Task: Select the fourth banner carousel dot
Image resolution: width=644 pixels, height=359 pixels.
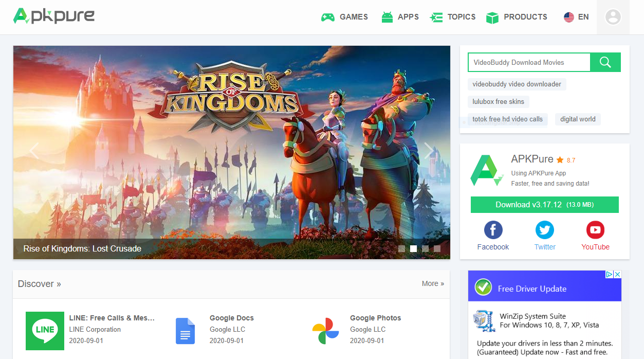Action: point(437,249)
